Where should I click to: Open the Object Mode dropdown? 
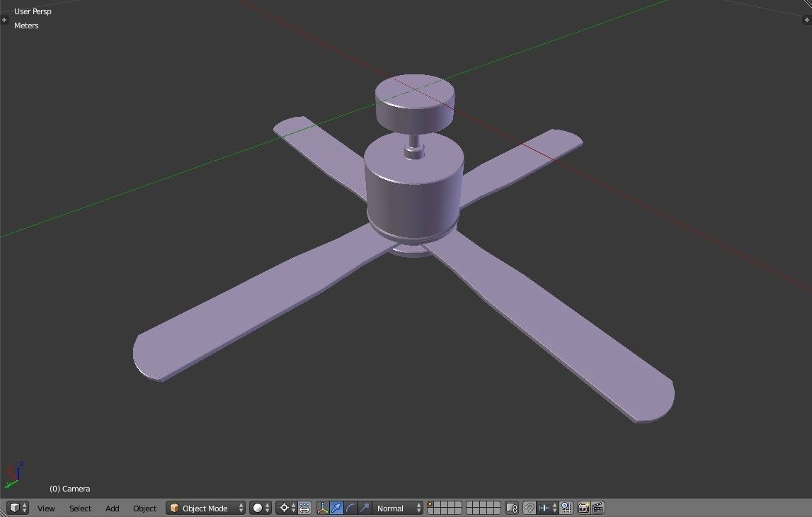point(205,508)
